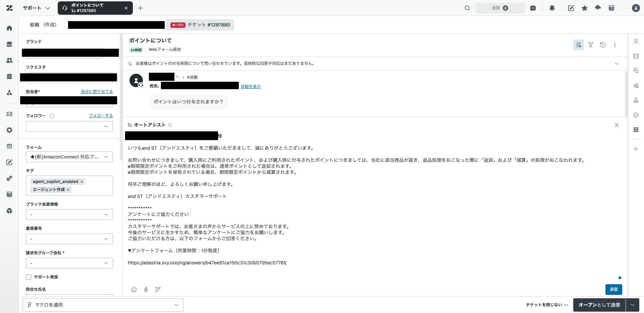This screenshot has width=644, height=313.
Task: Click the ticket title ポイントについて
Action: click(150, 41)
